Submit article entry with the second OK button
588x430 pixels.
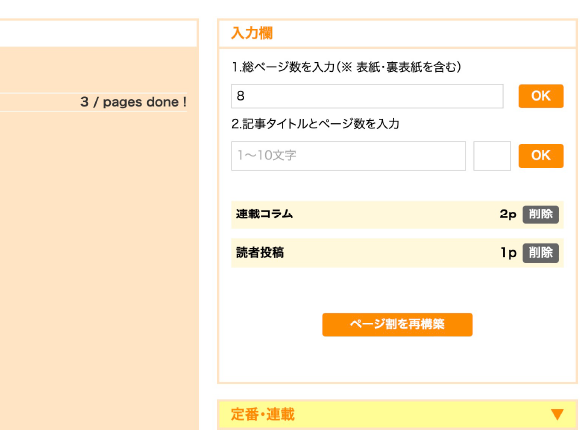(541, 156)
